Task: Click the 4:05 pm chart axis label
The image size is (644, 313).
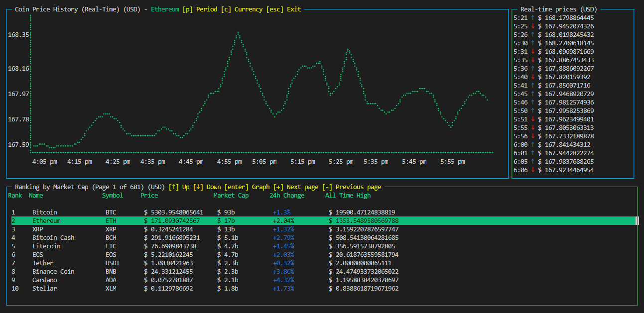Action: coord(44,162)
